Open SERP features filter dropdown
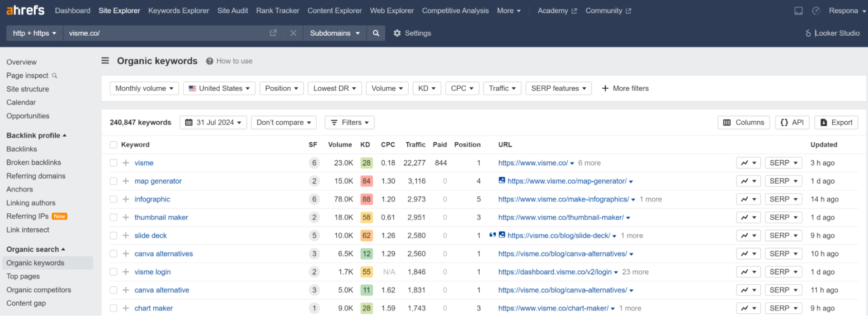 tap(559, 88)
